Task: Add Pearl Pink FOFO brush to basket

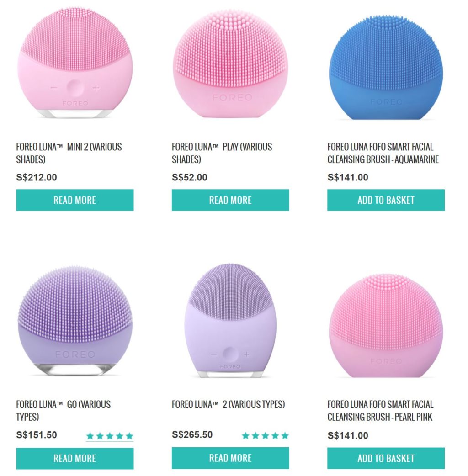Action: tap(386, 458)
